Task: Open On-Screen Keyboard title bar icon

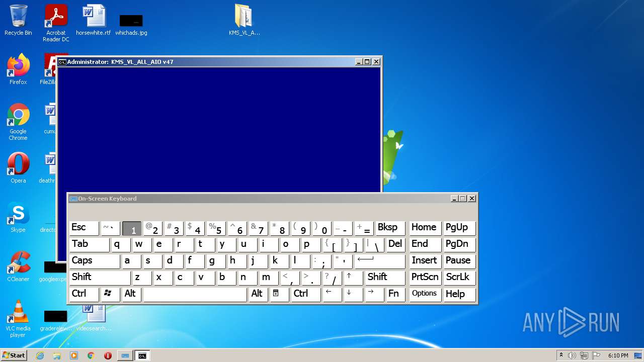Action: [x=73, y=199]
